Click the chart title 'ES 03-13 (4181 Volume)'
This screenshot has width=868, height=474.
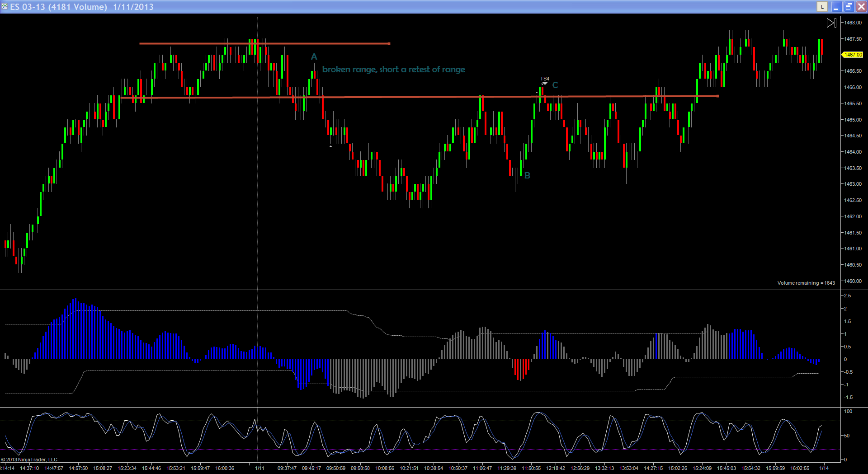point(59,7)
